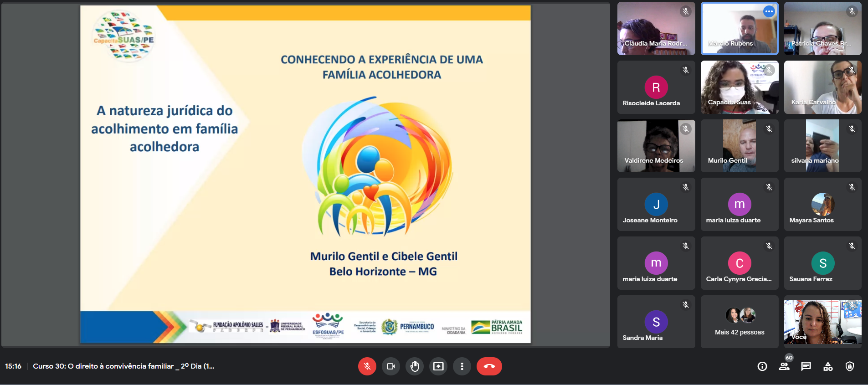Raise your hand in the meeting
The height and width of the screenshot is (385, 868).
[x=414, y=366]
